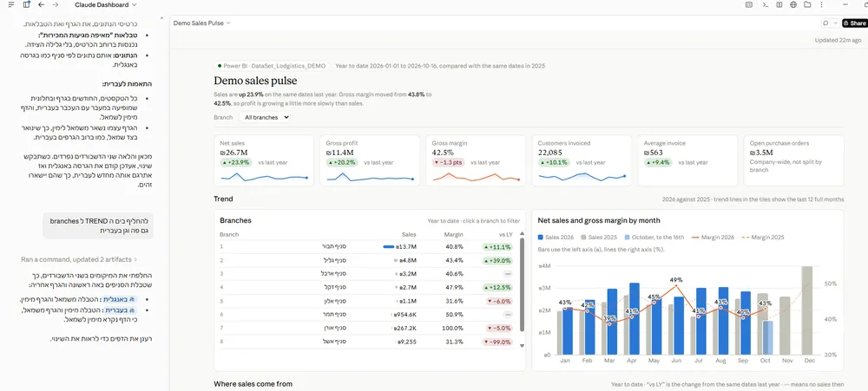Filter by branch סניף אורן row
868x391 pixels.
[366, 328]
